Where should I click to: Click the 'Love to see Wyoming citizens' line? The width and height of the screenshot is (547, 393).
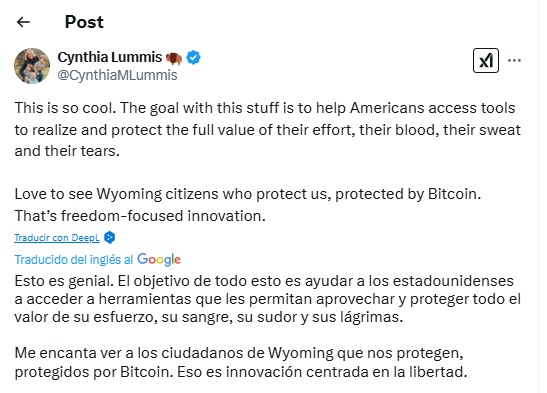tap(248, 194)
